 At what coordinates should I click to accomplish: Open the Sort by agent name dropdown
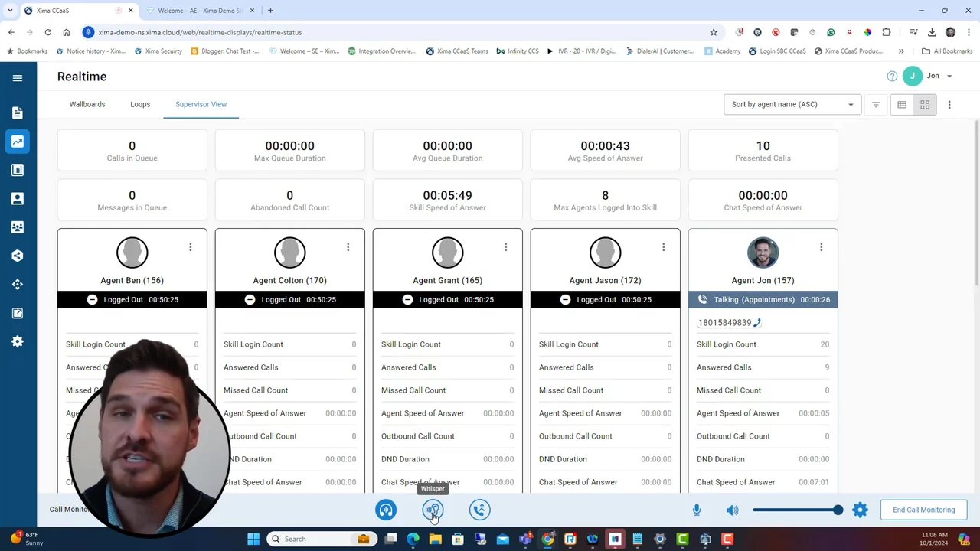pos(792,105)
